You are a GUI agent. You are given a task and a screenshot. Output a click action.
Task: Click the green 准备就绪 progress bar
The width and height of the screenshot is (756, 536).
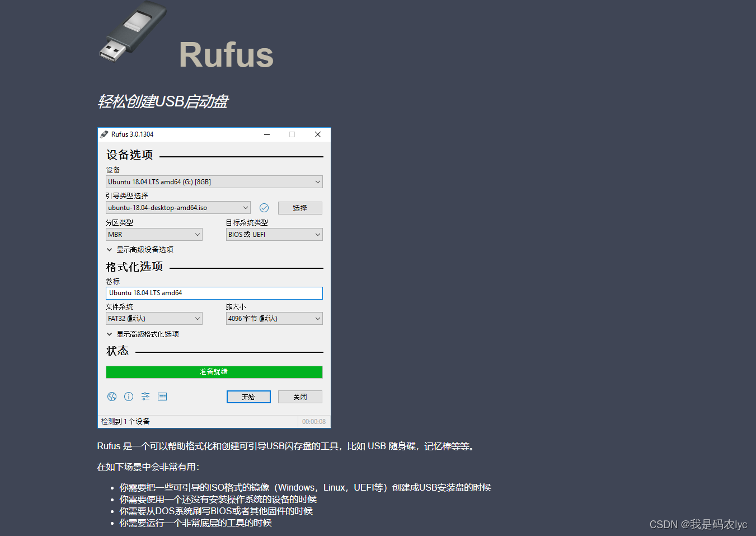tap(214, 372)
